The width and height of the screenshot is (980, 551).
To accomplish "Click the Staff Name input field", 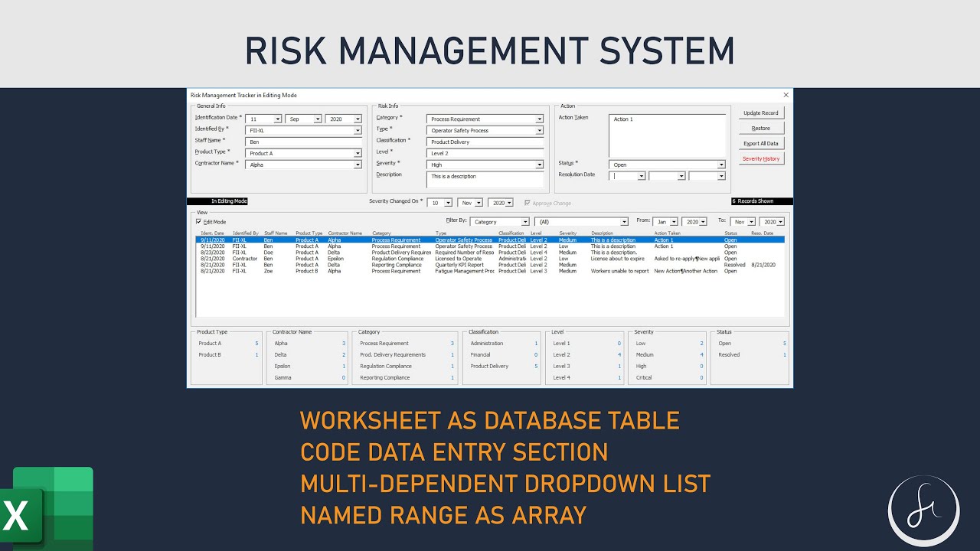I will click(x=303, y=142).
